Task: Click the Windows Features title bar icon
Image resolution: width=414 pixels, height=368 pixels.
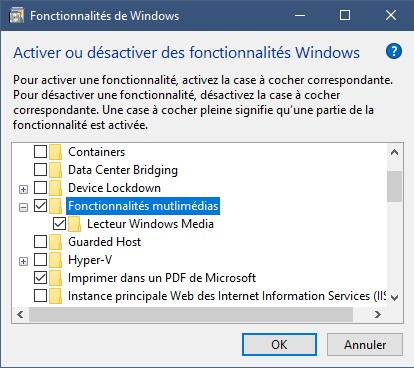Action: pyautogui.click(x=16, y=16)
